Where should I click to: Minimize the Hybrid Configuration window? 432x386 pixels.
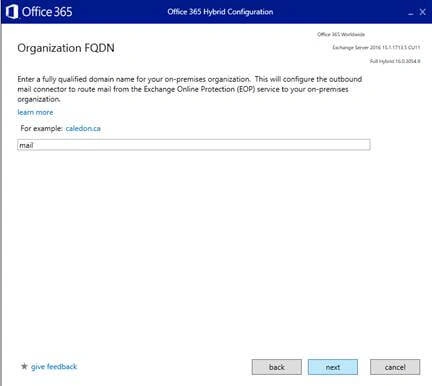point(411,13)
